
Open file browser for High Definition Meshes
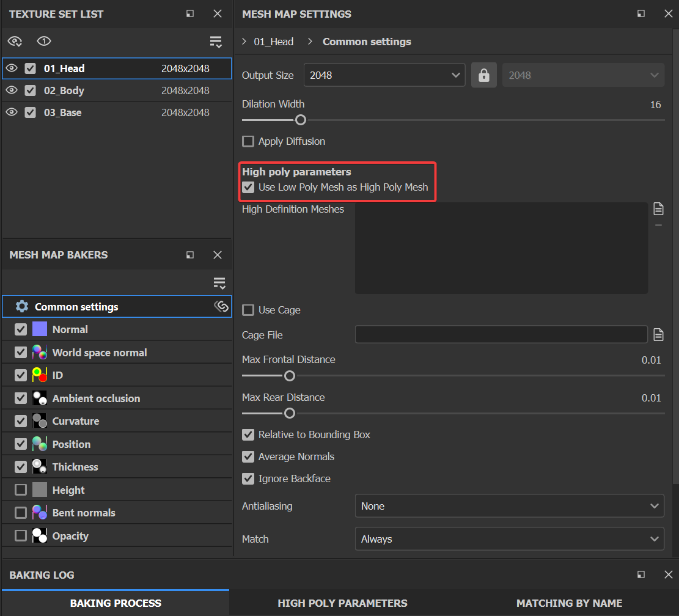coord(658,208)
